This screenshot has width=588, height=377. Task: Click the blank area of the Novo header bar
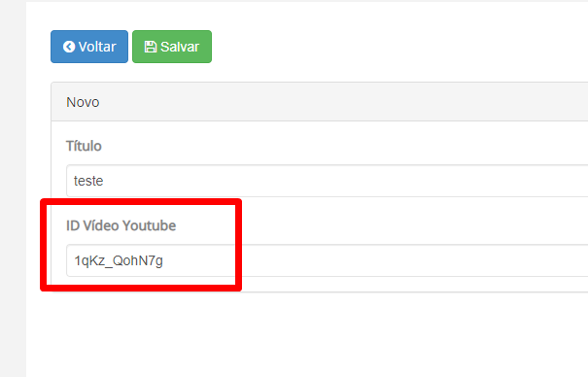(x=337, y=102)
